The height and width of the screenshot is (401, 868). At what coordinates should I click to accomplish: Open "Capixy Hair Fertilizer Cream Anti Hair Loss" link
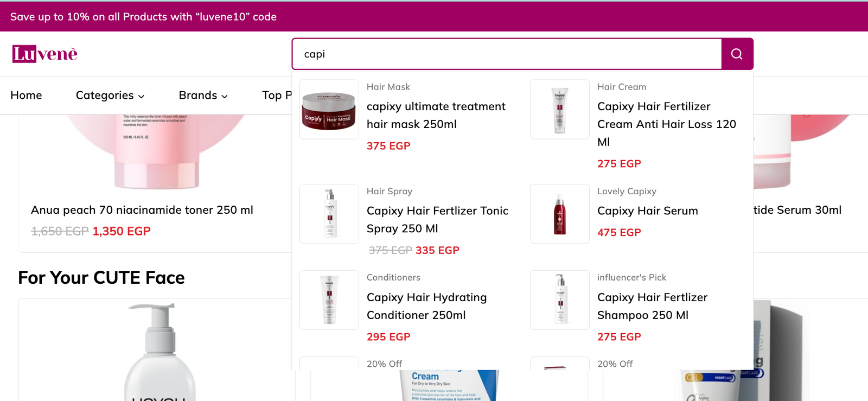[x=666, y=124]
